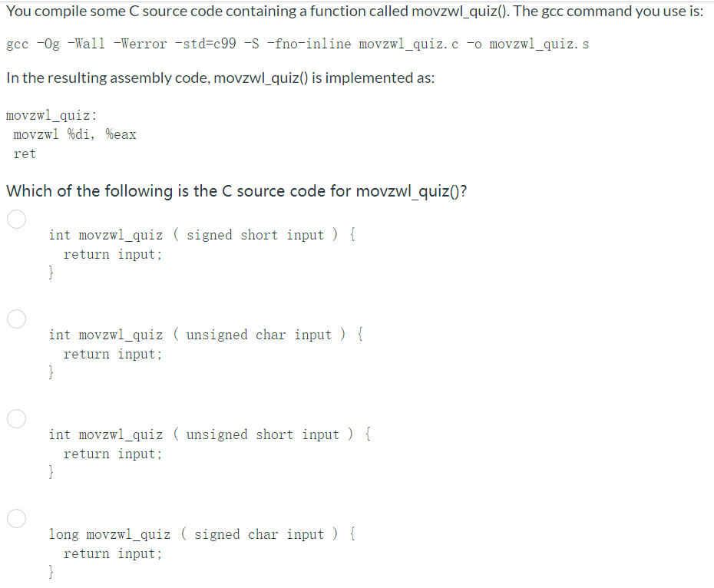The height and width of the screenshot is (588, 714).
Task: Click return input; in the second option code
Action: click(112, 353)
